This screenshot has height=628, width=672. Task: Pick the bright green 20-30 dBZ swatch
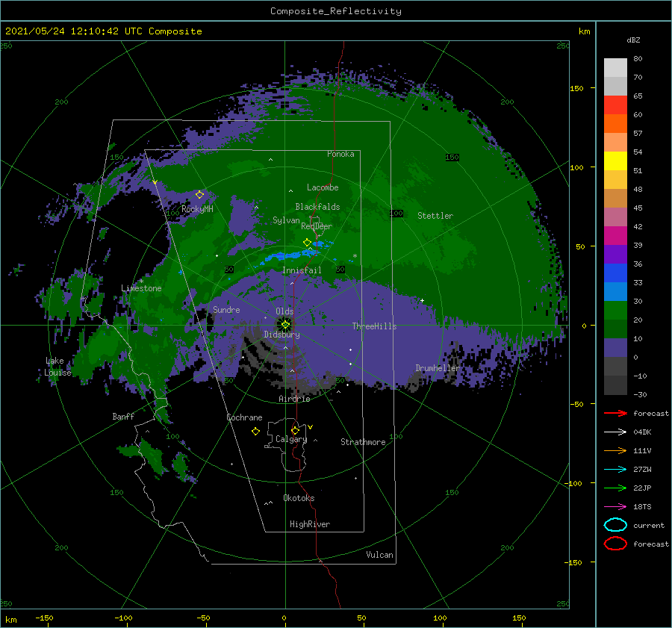(x=615, y=311)
